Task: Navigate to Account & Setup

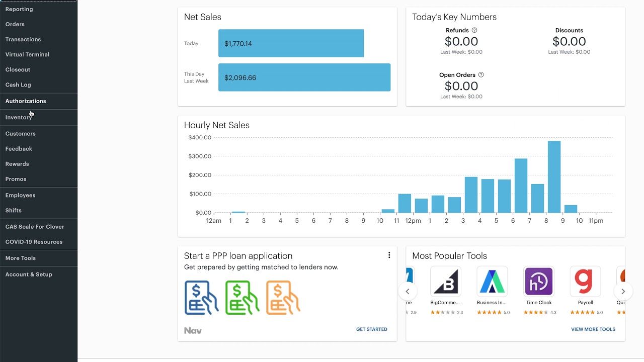Action: tap(29, 275)
